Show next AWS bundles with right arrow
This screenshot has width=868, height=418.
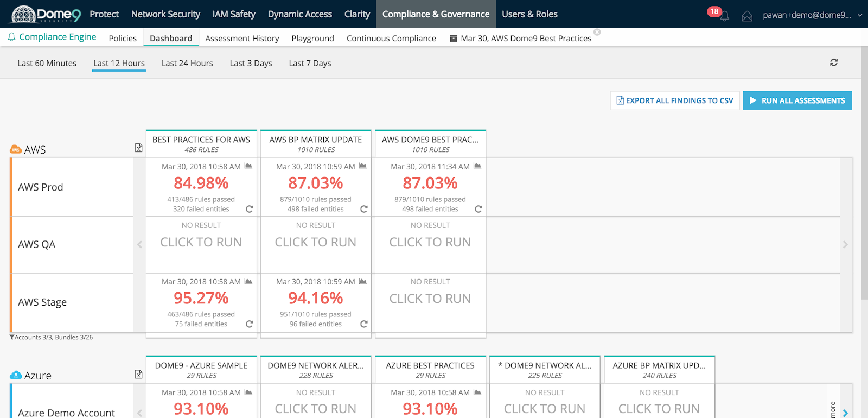(x=845, y=245)
